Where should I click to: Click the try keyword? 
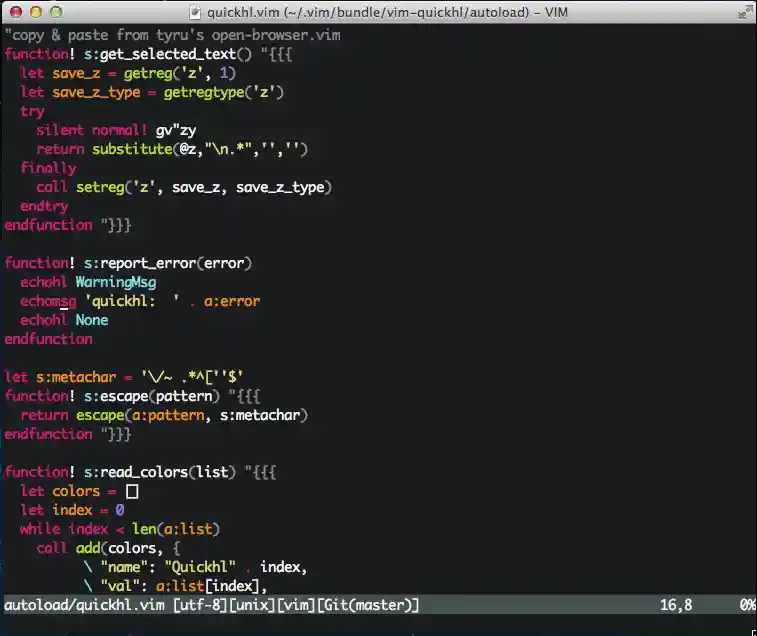(32, 112)
